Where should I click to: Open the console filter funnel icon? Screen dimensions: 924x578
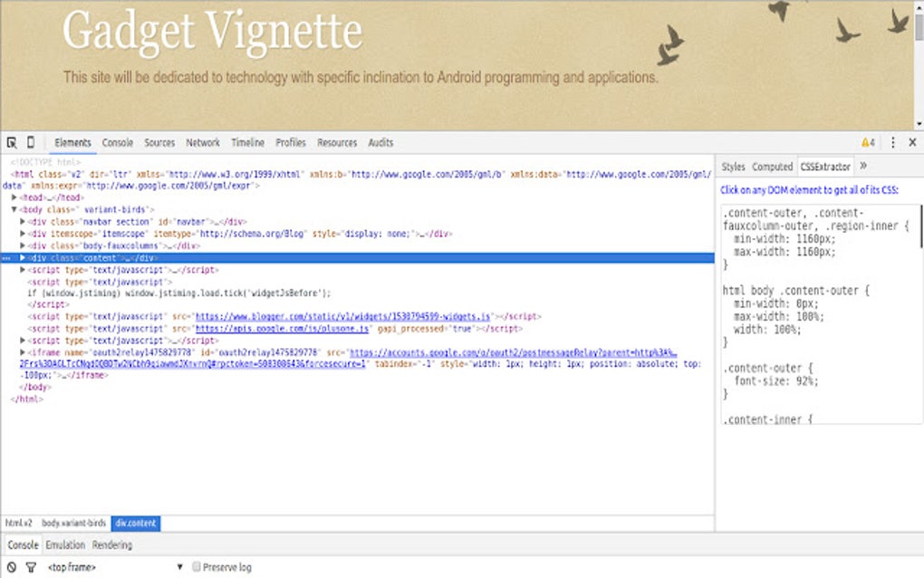tap(29, 566)
